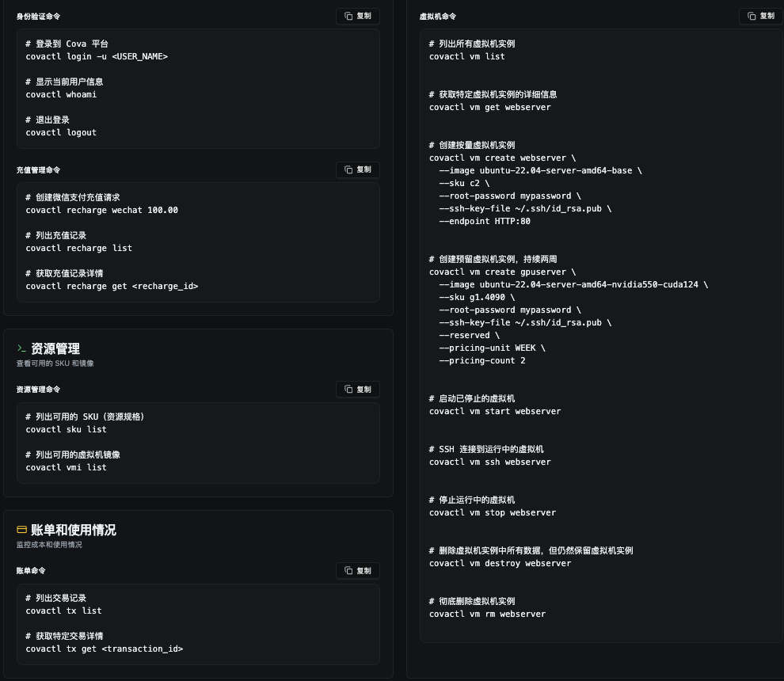Click the copy icon for 身份验证命令

pyautogui.click(x=349, y=16)
